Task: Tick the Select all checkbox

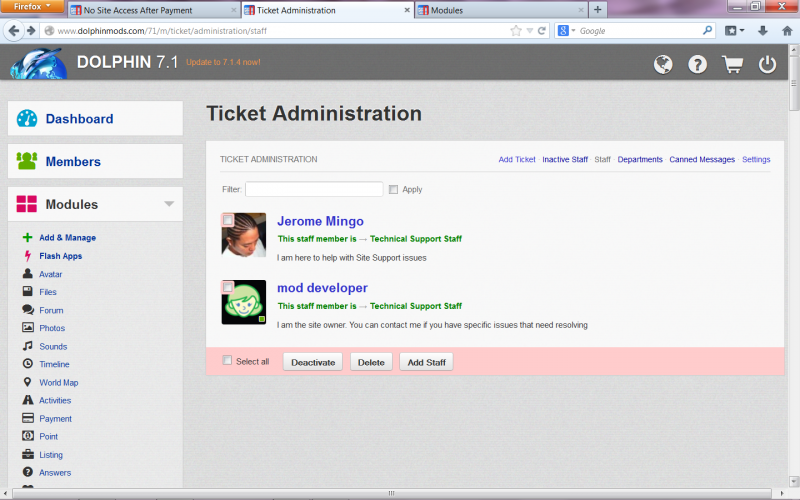Action: (227, 360)
